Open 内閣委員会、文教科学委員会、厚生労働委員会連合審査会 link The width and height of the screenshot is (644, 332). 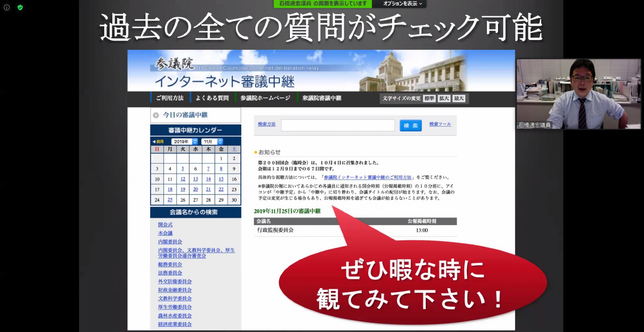point(196,253)
